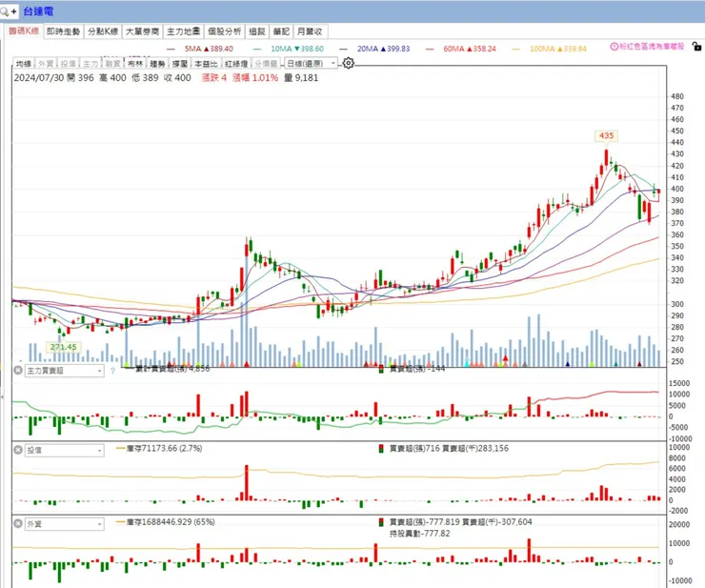Switch to the 追蹤 tab
The width and height of the screenshot is (705, 588).
coord(257,31)
